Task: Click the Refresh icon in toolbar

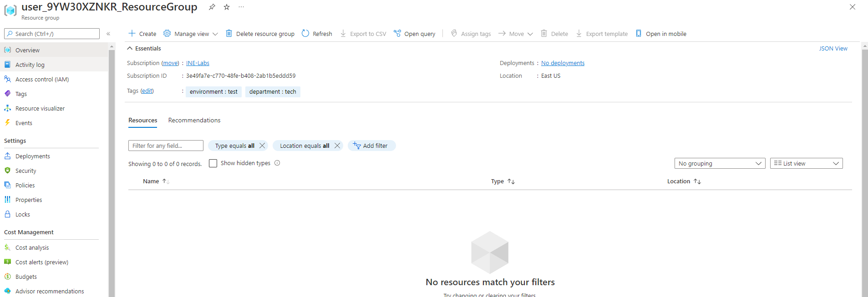Action: pyautogui.click(x=305, y=34)
